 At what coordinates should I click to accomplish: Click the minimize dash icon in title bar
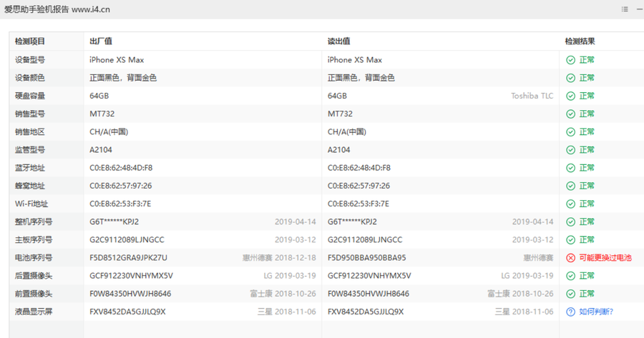(x=640, y=9)
